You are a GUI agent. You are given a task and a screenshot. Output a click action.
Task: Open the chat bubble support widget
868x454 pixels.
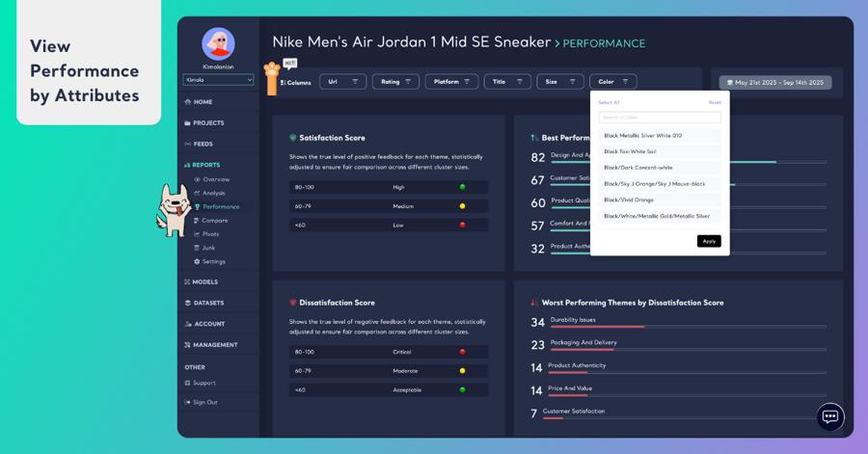tap(829, 417)
